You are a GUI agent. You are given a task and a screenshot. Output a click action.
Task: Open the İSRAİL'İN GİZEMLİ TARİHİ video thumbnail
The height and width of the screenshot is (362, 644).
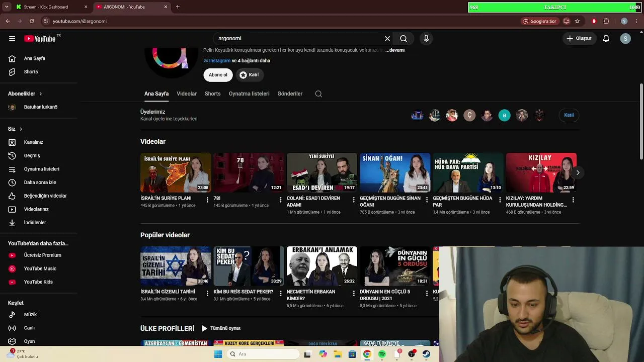coord(176,266)
